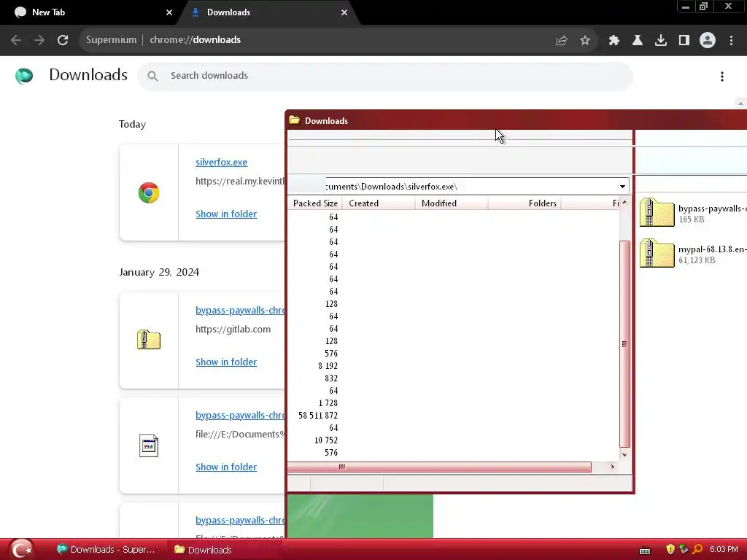Reload the downloads page
The height and width of the screenshot is (560, 747).
[x=63, y=40]
